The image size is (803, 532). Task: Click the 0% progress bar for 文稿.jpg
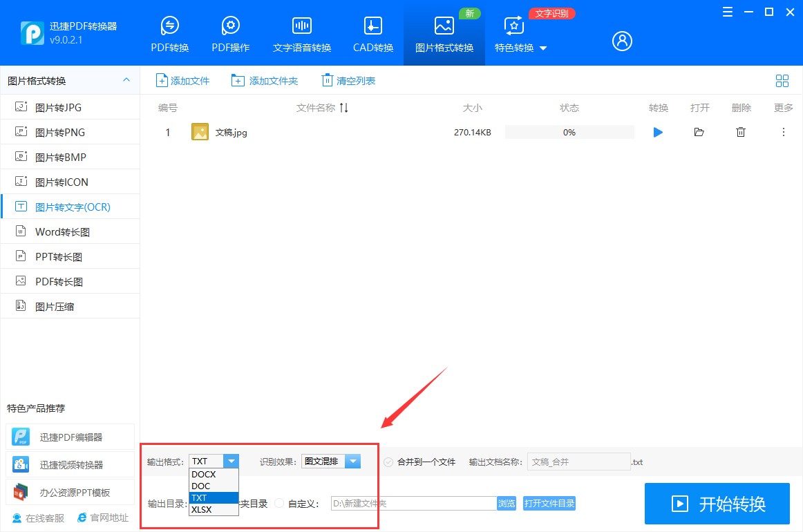tap(569, 132)
